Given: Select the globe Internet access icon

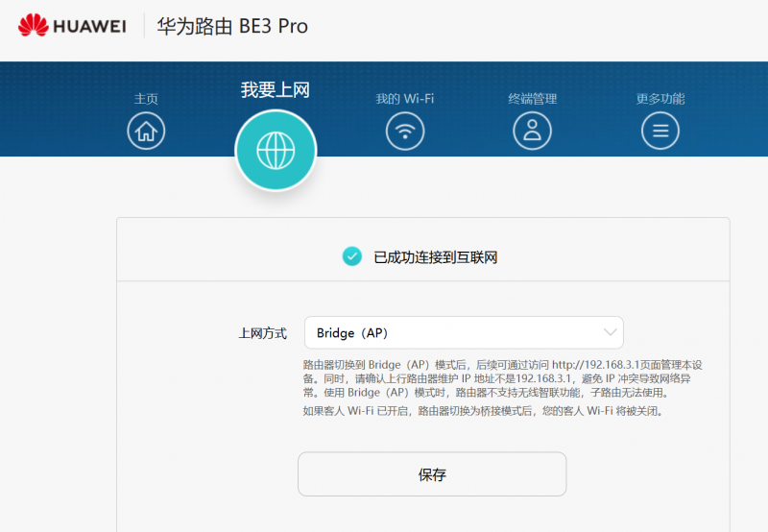Looking at the screenshot, I should tap(276, 151).
